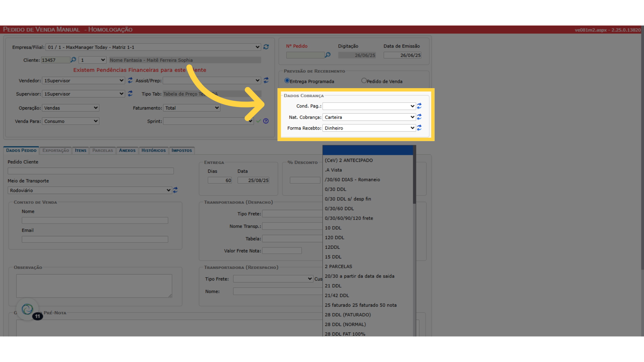Screen dimensions: 644x362
Task: Select '25 faturado 25 faturado 50 nota'
Action: (368, 305)
